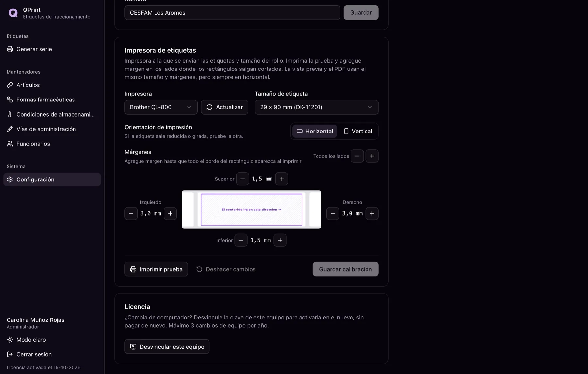The image size is (588, 374).
Task: Open the Impresora Brother QL-800 dropdown
Action: (161, 107)
